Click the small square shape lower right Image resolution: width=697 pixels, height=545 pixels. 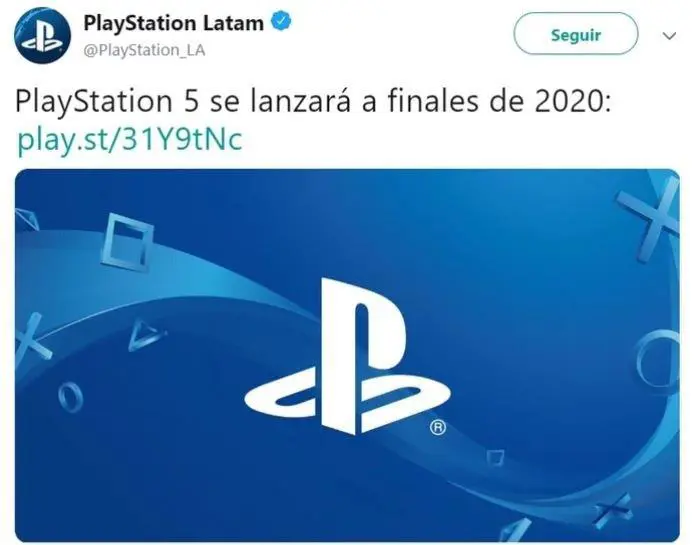(x=495, y=458)
